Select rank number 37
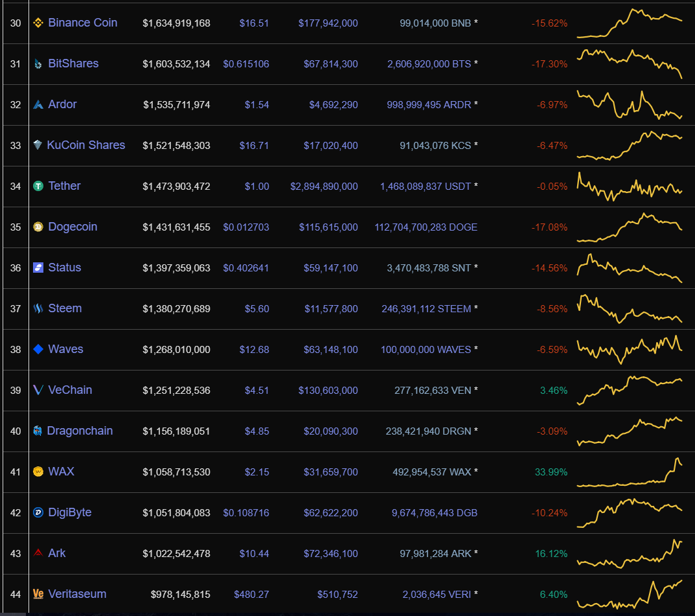This screenshot has height=616, width=695. tap(16, 308)
